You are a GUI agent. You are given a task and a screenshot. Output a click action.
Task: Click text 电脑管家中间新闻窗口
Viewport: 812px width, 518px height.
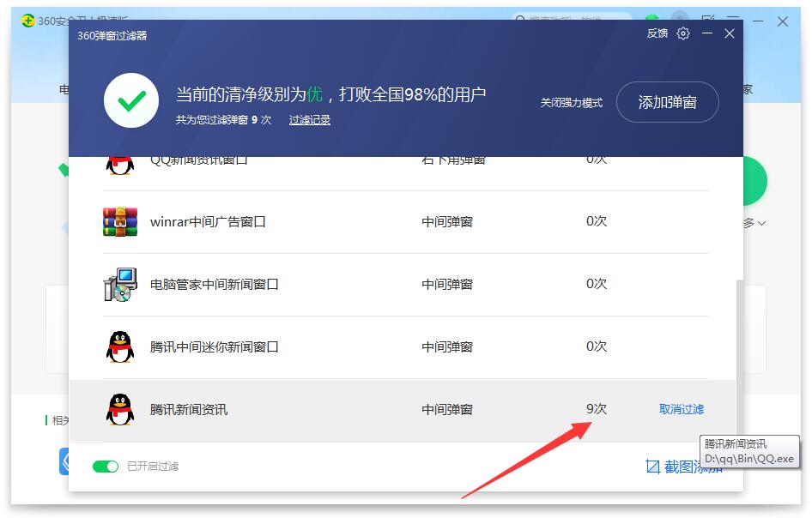(x=214, y=285)
